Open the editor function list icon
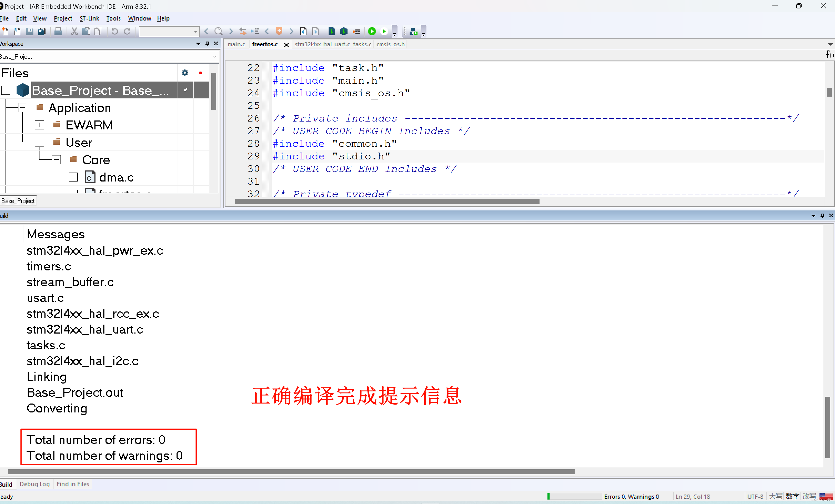Screen dimensions: 835x504 click(829, 54)
